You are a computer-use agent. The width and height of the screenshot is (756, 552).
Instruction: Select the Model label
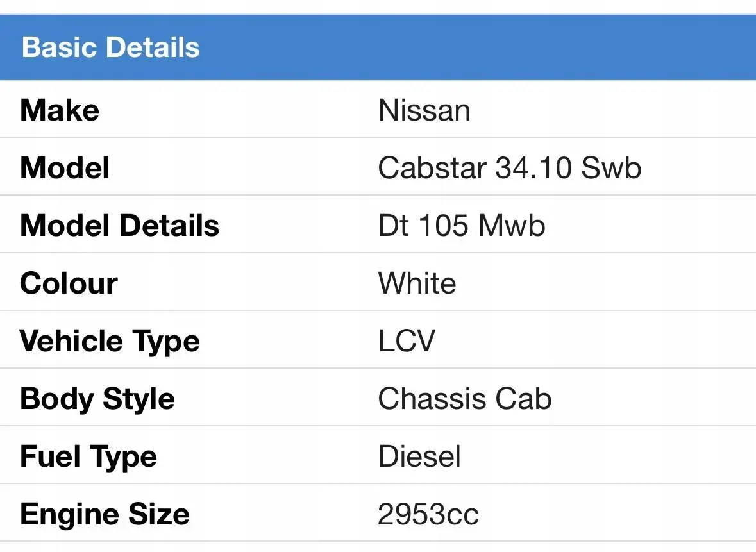65,168
